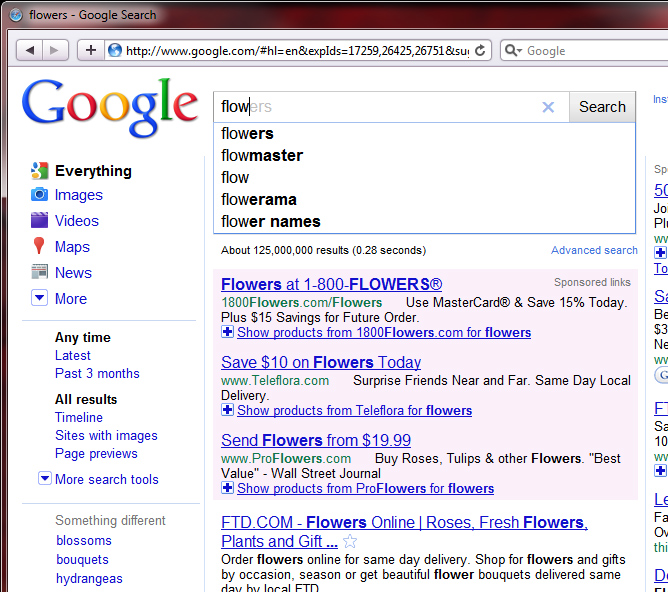Filter results by Past 3 months
The height and width of the screenshot is (592, 668).
tap(97, 373)
